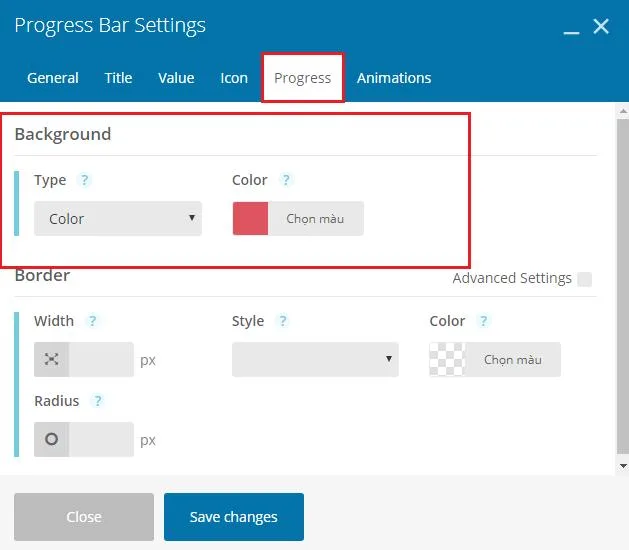Screen dimensions: 629x550
Task: Select the Icon tab
Action: 234,78
